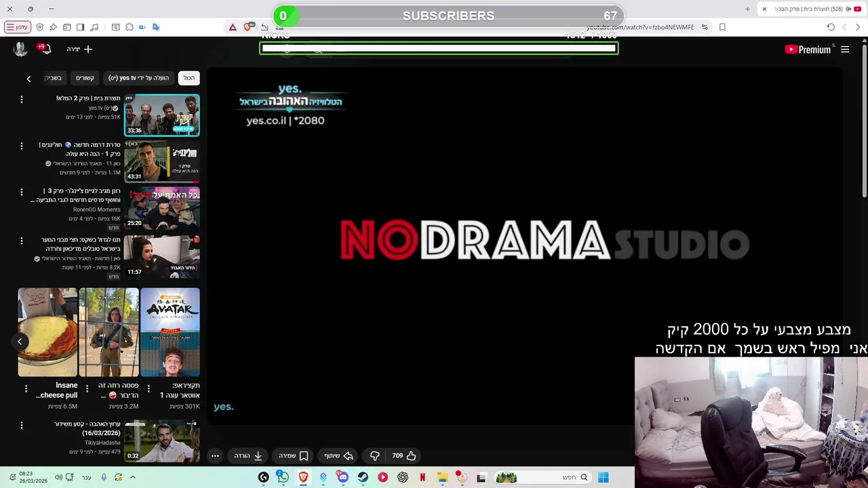Open Brave Rewards triangle icon

click(233, 27)
